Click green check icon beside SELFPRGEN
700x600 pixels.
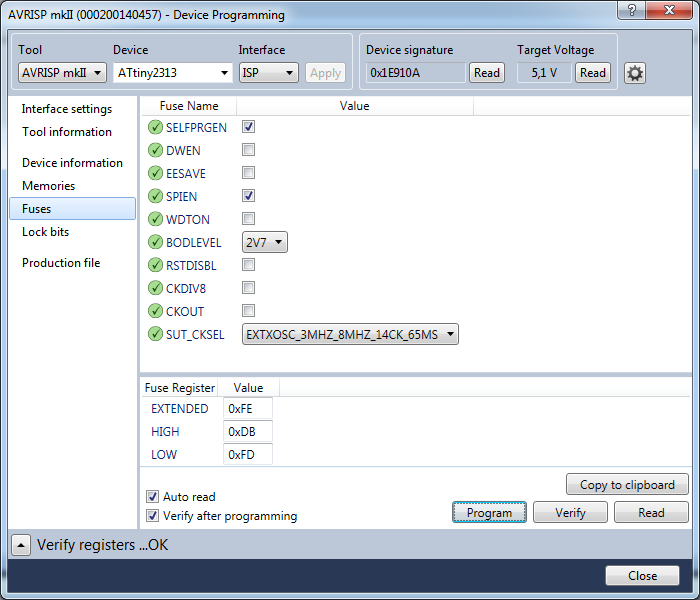tap(155, 127)
